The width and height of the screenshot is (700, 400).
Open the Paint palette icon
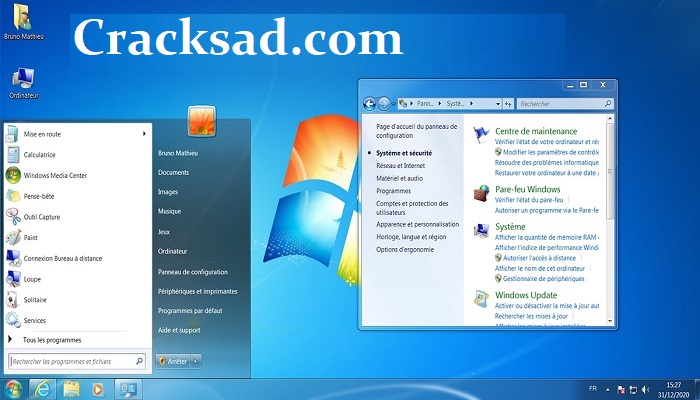point(13,238)
